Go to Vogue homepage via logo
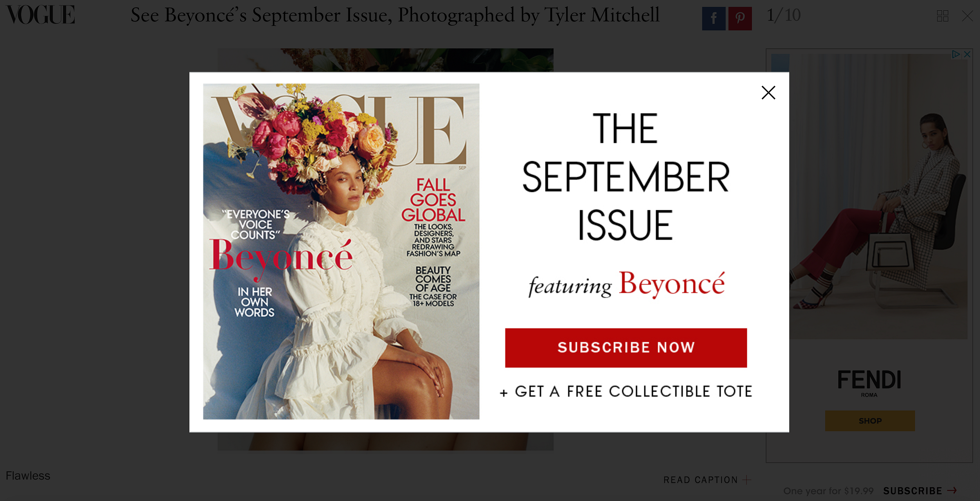 tap(40, 15)
